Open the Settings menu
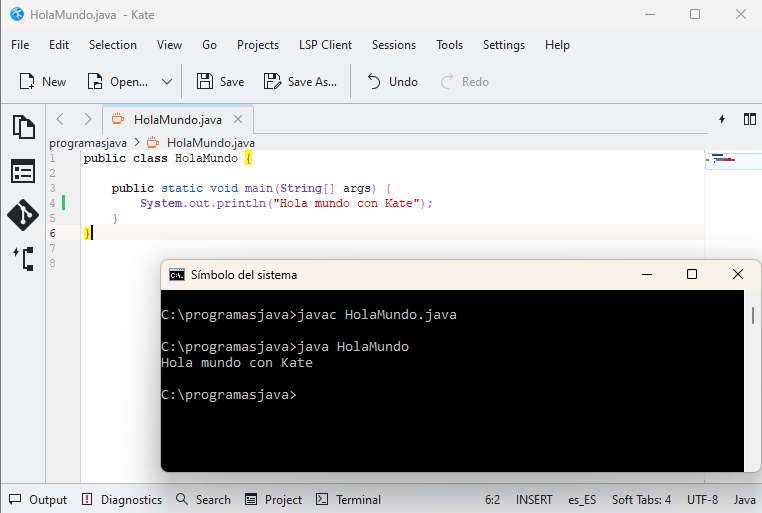 tap(504, 45)
